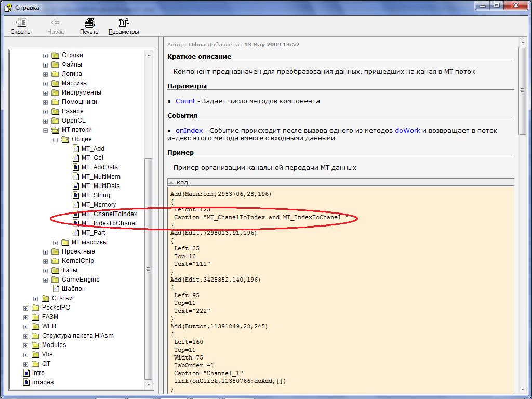Expand the OpenGL folder node

tap(46, 121)
